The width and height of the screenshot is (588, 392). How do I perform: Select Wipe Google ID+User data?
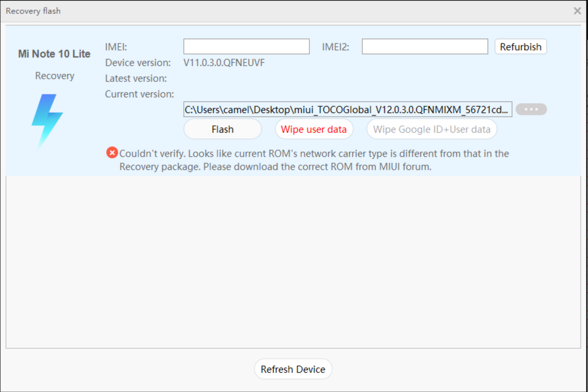432,130
